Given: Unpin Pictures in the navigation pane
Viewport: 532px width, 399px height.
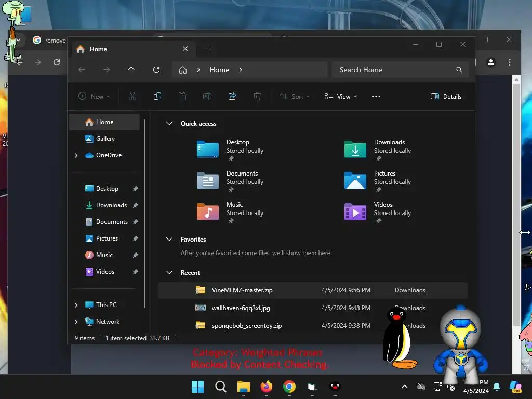Looking at the screenshot, I should [136, 238].
